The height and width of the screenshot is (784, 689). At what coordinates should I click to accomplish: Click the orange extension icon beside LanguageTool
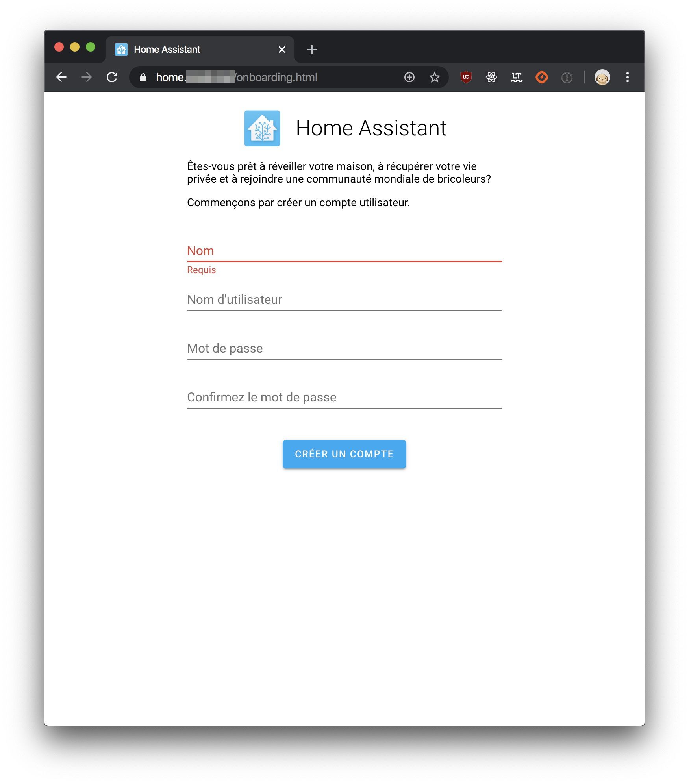(541, 77)
